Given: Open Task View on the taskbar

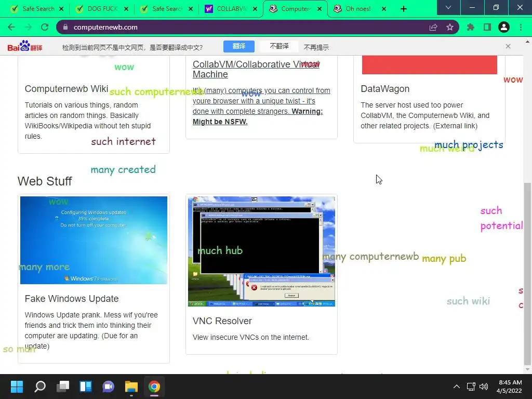Looking at the screenshot, I should pyautogui.click(x=63, y=387).
